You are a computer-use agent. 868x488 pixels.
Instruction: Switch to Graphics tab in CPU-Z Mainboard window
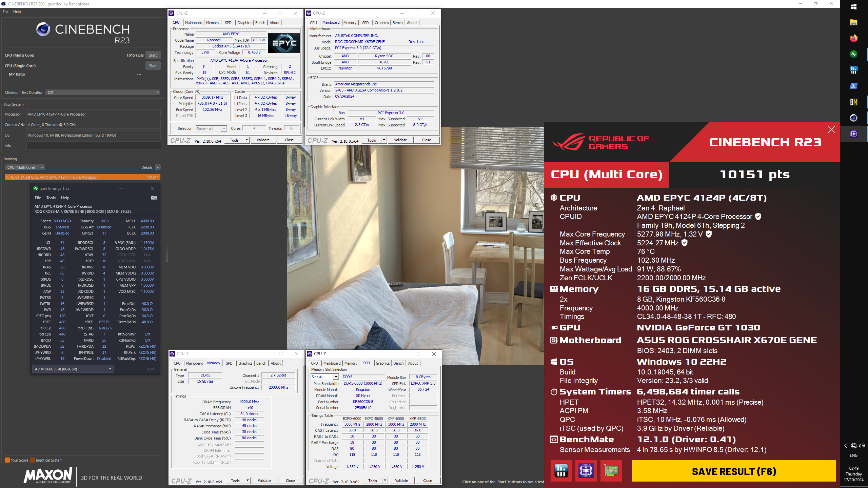[x=381, y=23]
